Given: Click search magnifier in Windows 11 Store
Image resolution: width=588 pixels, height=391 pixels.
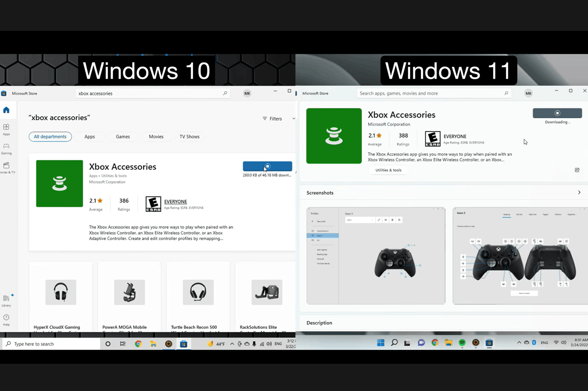Looking at the screenshot, I should click(506, 93).
